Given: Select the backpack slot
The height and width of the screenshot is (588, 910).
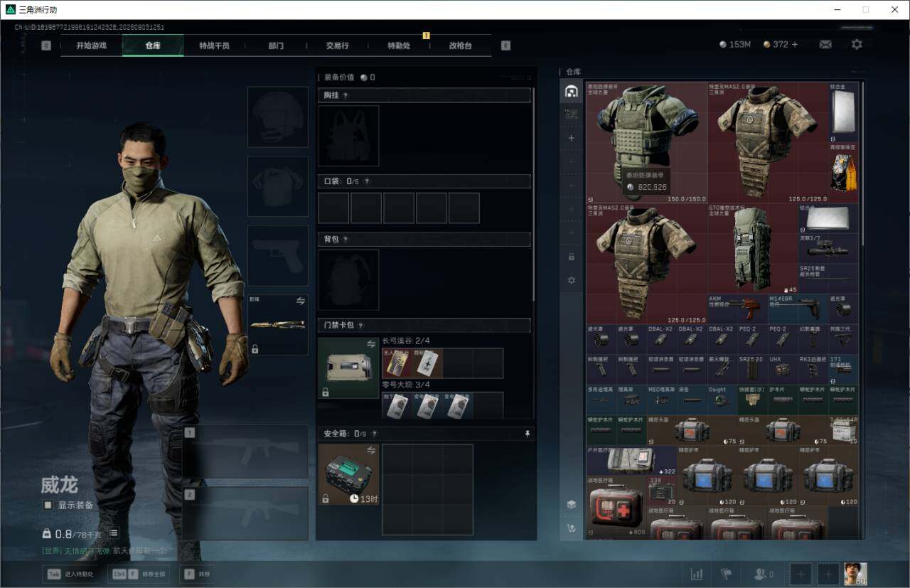Looking at the screenshot, I should click(x=348, y=280).
